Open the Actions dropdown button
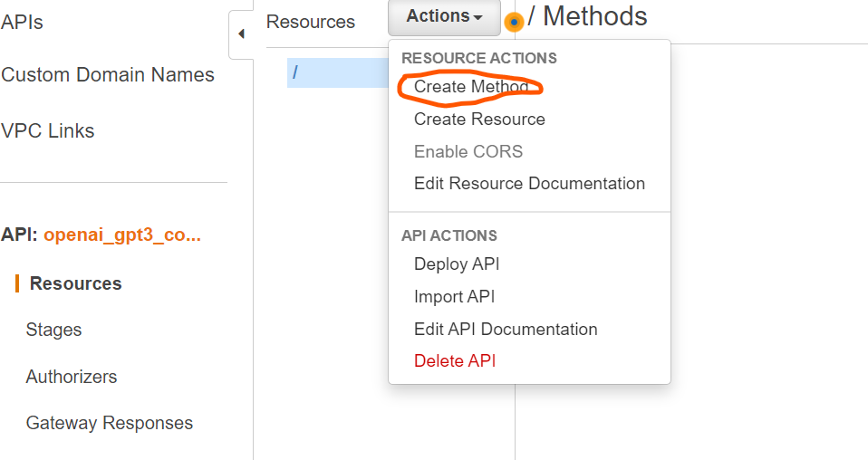The image size is (868, 460). point(445,16)
